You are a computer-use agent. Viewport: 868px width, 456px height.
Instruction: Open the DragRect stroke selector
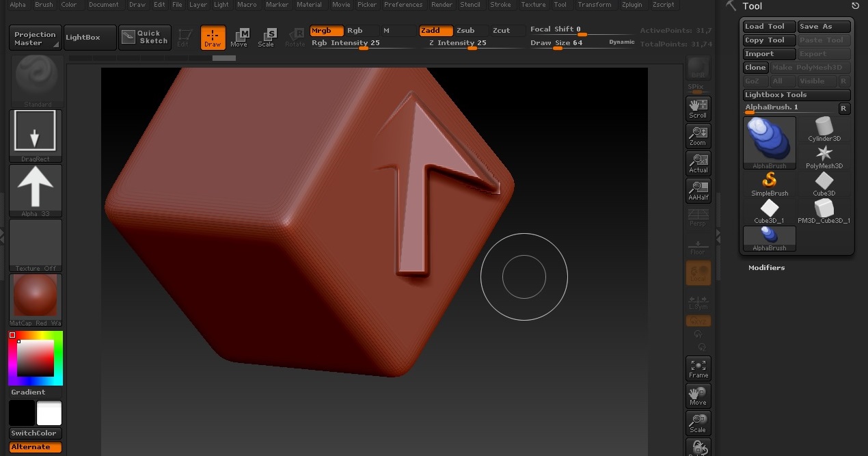tap(36, 136)
